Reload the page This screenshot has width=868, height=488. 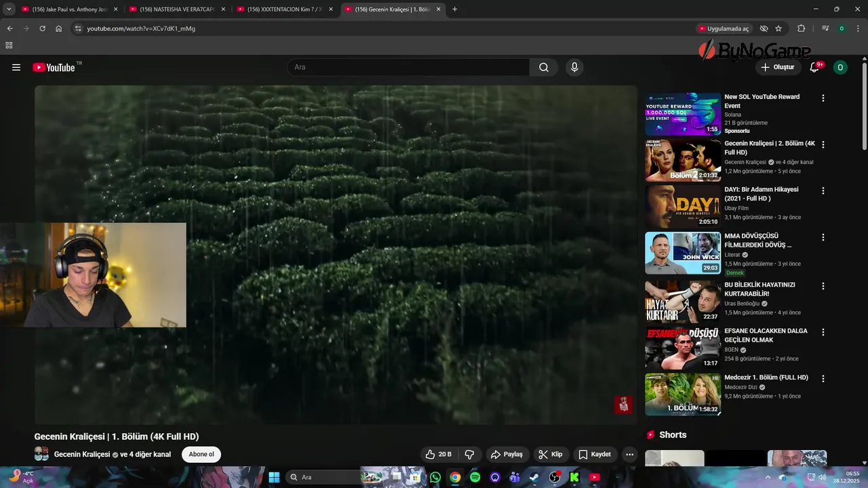click(42, 28)
